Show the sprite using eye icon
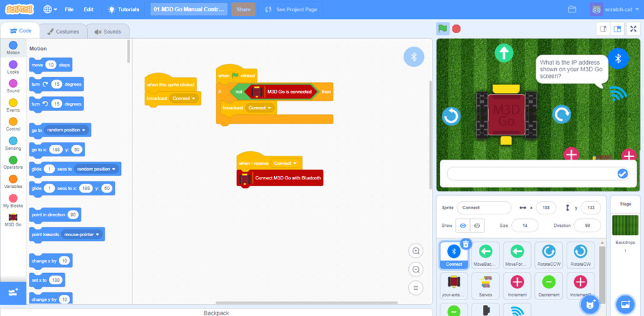Screen dimensions: 644x316 [x=463, y=226]
